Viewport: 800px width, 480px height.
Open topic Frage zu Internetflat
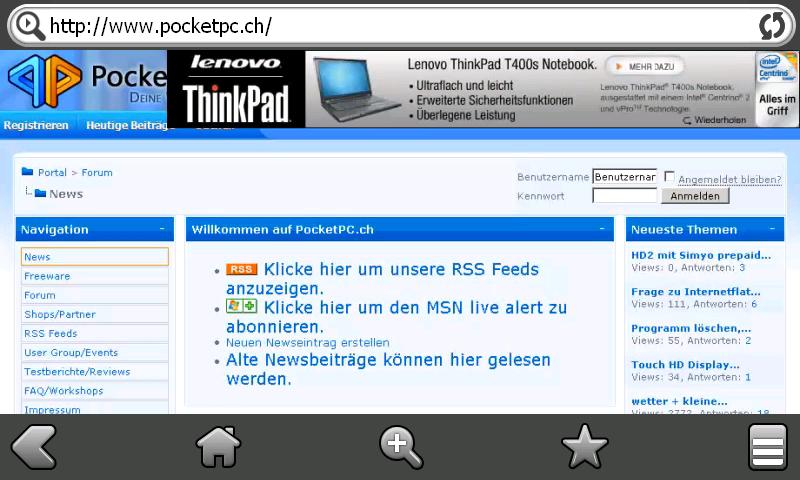click(x=695, y=291)
